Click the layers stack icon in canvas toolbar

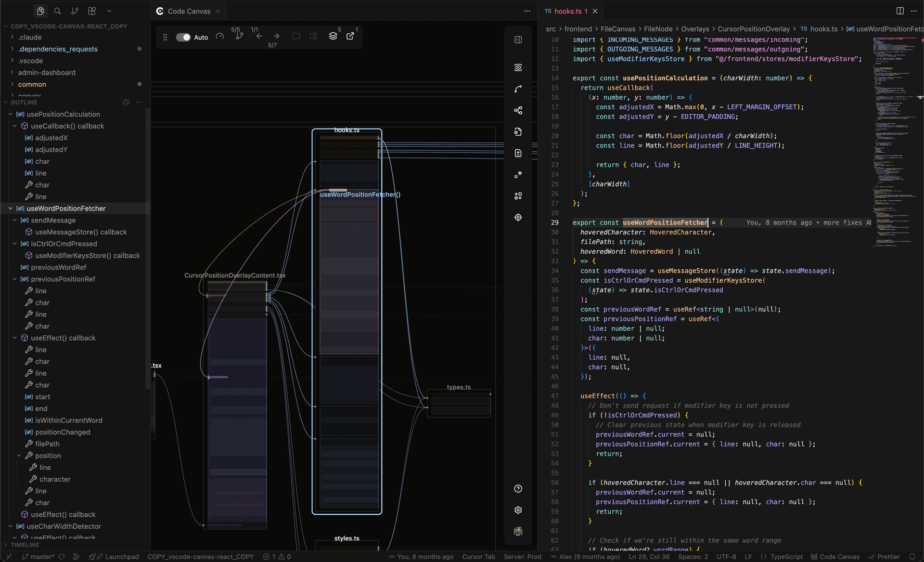tap(333, 36)
